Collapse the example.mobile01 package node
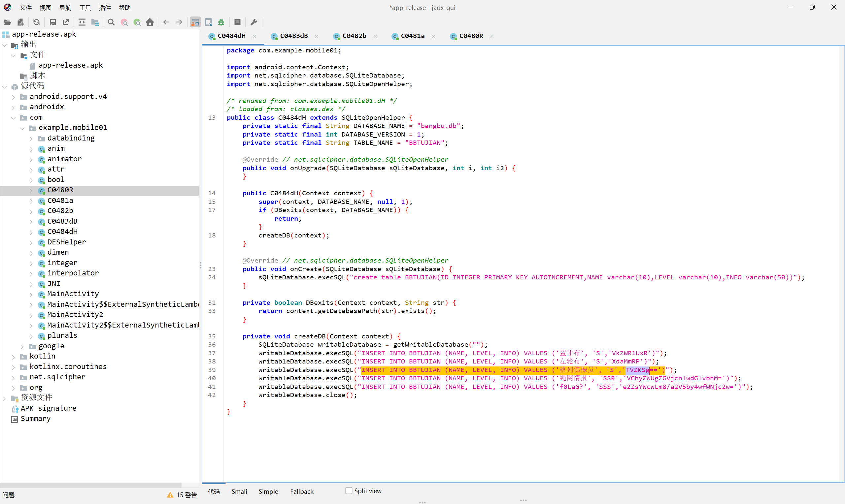Viewport: 845px width, 504px height. click(x=22, y=128)
